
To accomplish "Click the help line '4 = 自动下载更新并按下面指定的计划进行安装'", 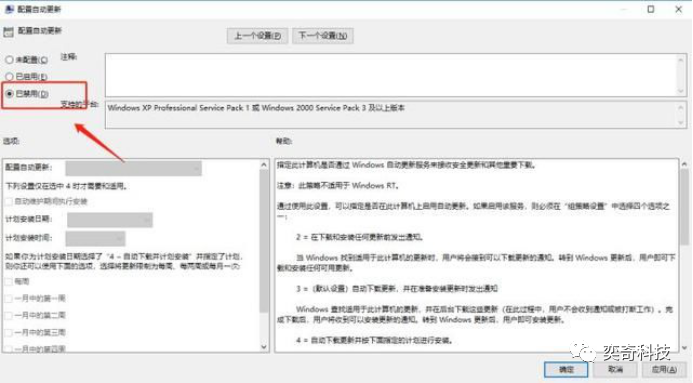I will (374, 341).
